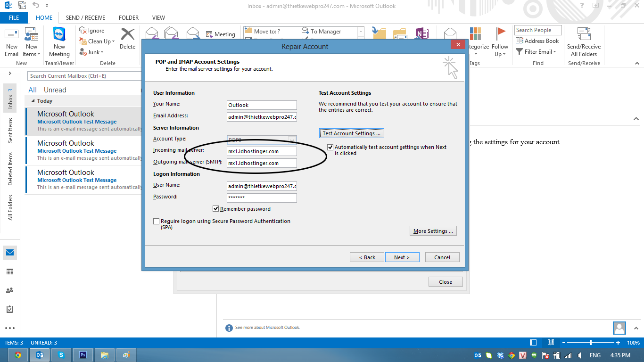Screen dimensions: 644x362
Task: Switch to the SEND / RECEIVE tab
Action: pyautogui.click(x=85, y=18)
